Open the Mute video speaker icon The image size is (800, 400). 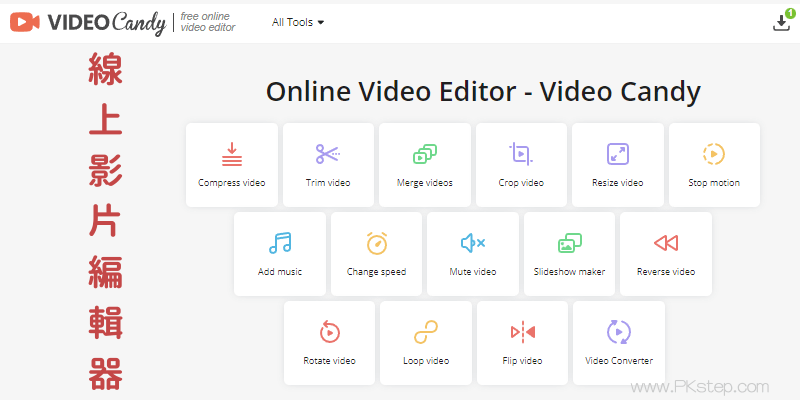tap(473, 243)
